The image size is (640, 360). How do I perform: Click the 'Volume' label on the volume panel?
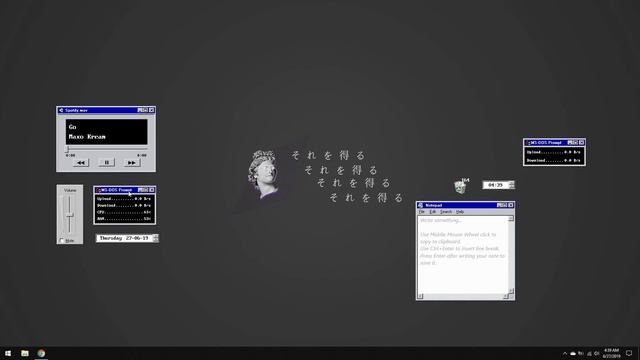point(70,190)
